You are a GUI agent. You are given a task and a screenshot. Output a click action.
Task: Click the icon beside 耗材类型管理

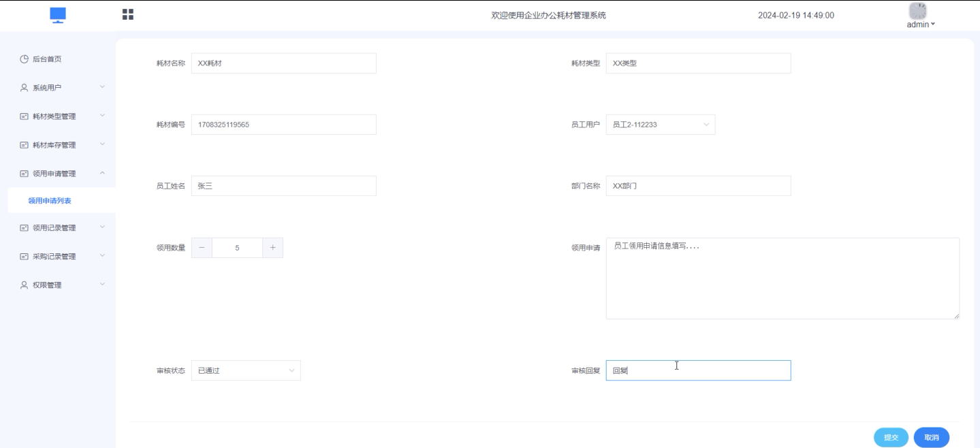(25, 116)
